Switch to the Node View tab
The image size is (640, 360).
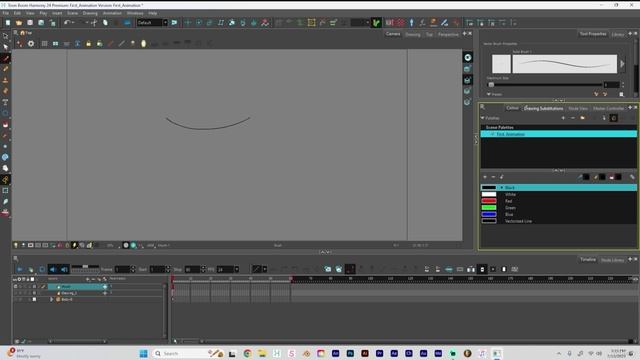[578, 108]
